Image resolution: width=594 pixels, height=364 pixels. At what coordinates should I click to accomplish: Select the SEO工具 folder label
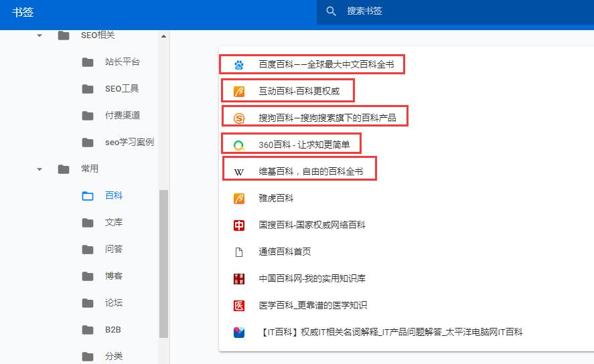(122, 88)
